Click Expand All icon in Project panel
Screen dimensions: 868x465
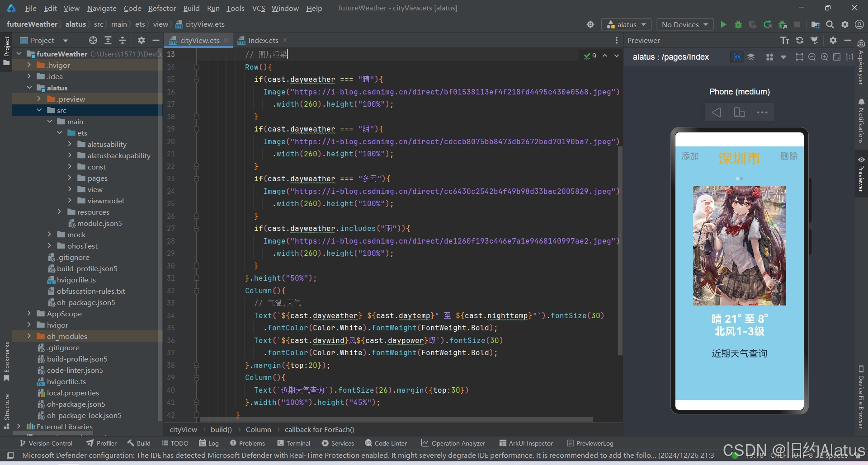coord(108,40)
